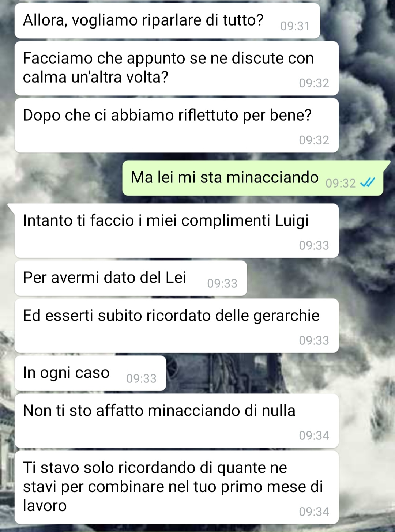Tap the message 'Per avermi dato del Lei'
The height and width of the screenshot is (532, 395).
[131, 278]
